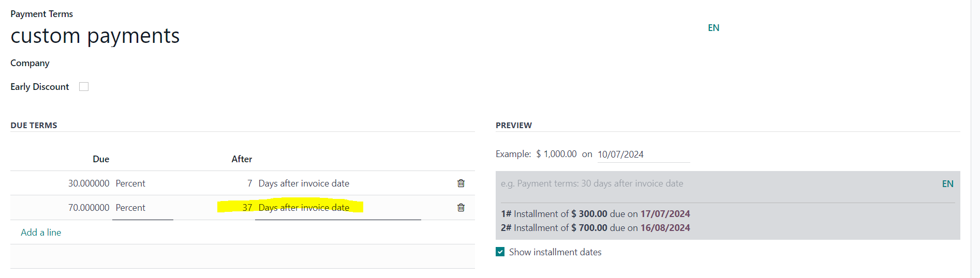This screenshot has height=278, width=980.
Task: Toggle the Early Discount checkbox
Action: pyautogui.click(x=84, y=87)
